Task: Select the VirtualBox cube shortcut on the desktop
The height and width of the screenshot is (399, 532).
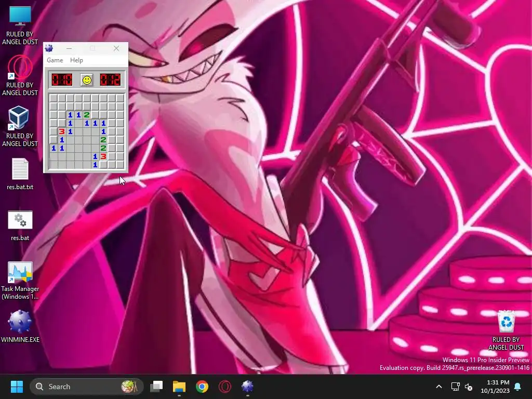Action: (20, 126)
